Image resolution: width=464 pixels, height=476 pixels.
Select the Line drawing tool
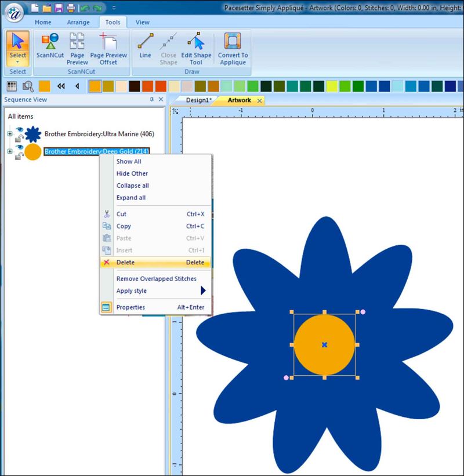pos(145,46)
